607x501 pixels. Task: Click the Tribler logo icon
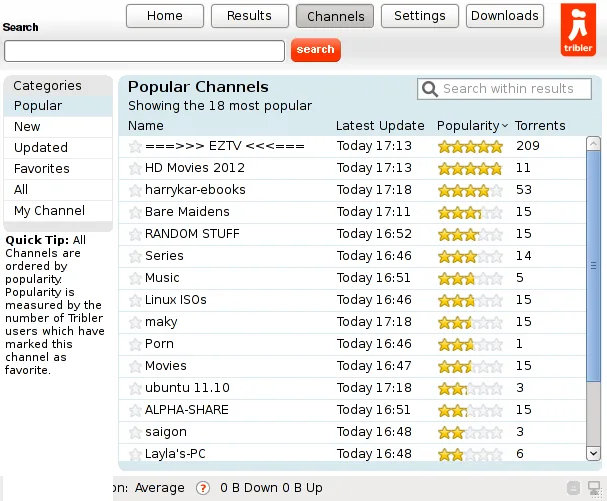coord(578,30)
